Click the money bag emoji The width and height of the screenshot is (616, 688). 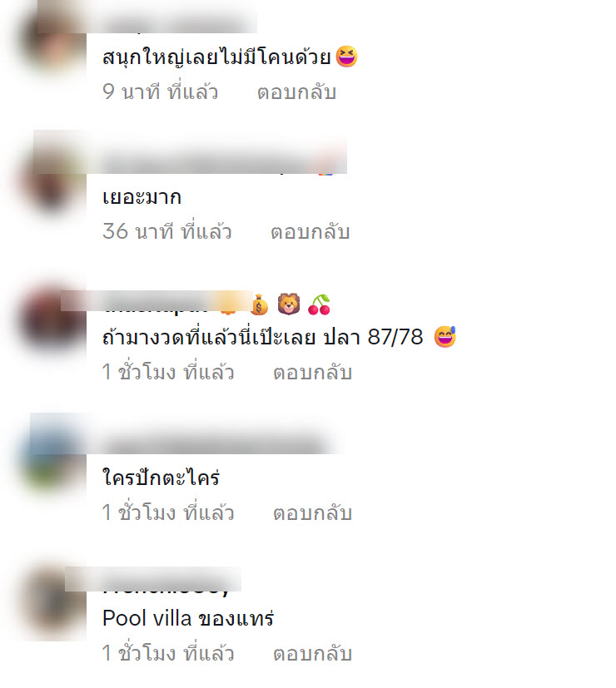259,305
